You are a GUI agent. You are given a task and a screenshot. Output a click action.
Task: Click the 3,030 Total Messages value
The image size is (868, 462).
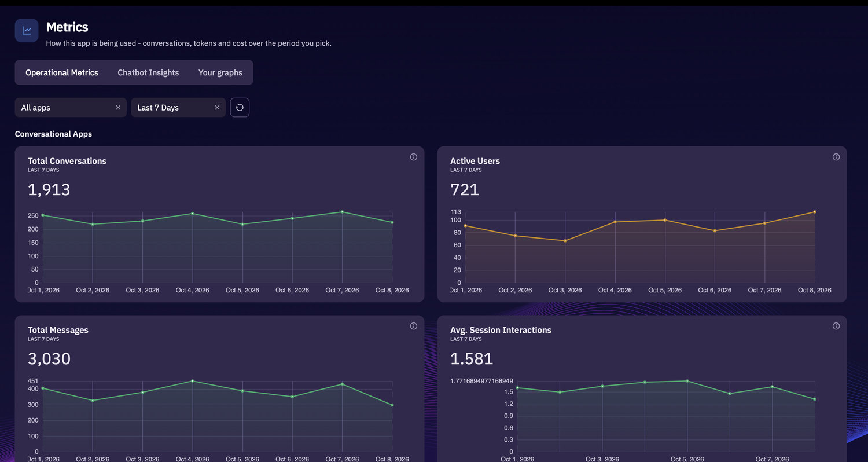pyautogui.click(x=49, y=358)
